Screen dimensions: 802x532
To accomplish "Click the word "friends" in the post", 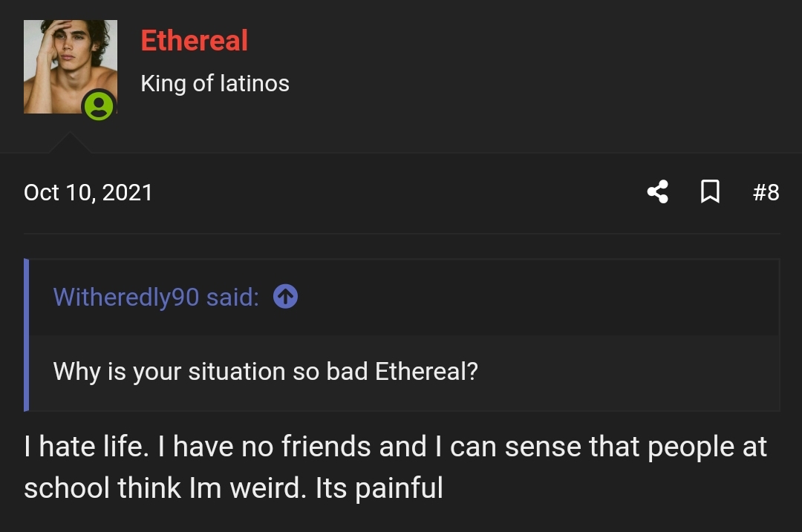I will [327, 447].
